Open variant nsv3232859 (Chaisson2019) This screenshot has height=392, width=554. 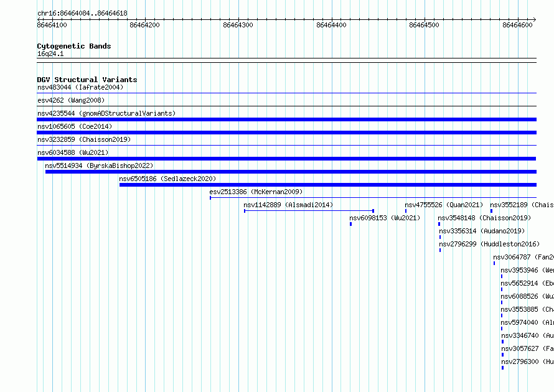coord(84,139)
